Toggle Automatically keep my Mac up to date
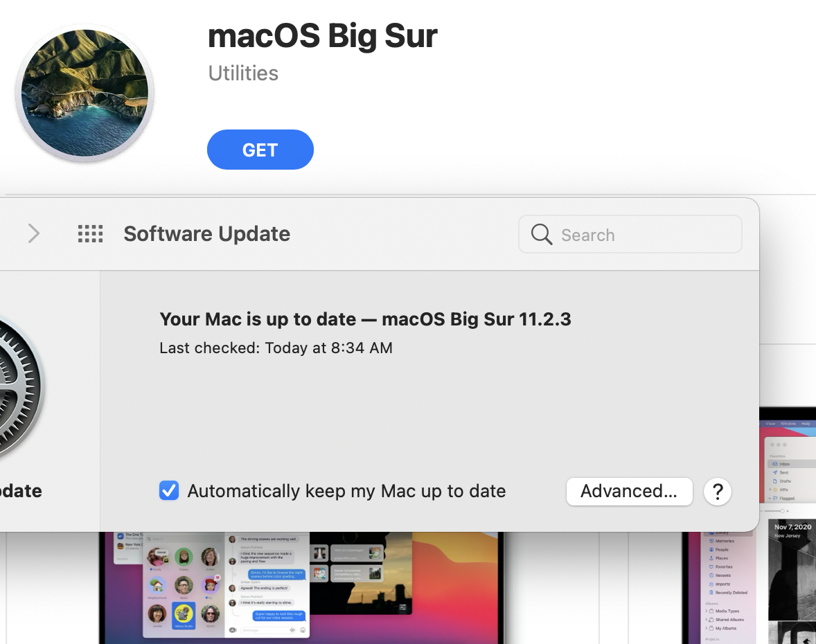This screenshot has height=644, width=816. (169, 490)
